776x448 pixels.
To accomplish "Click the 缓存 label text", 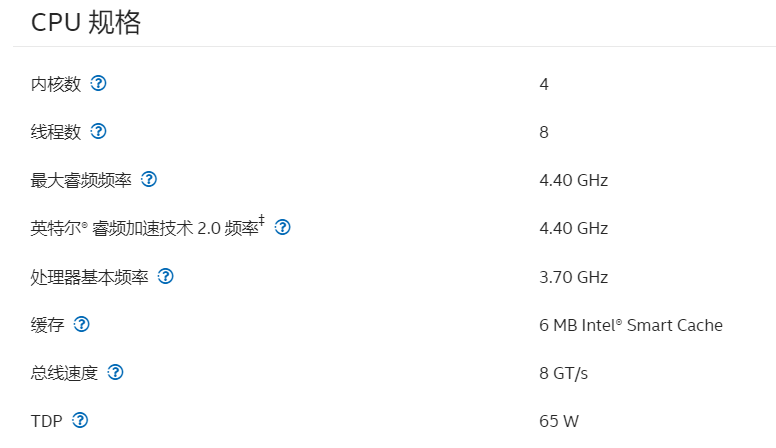I will coord(47,325).
